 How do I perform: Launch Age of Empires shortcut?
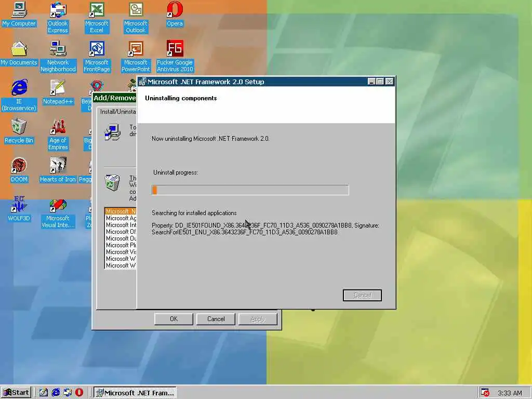coord(58,135)
